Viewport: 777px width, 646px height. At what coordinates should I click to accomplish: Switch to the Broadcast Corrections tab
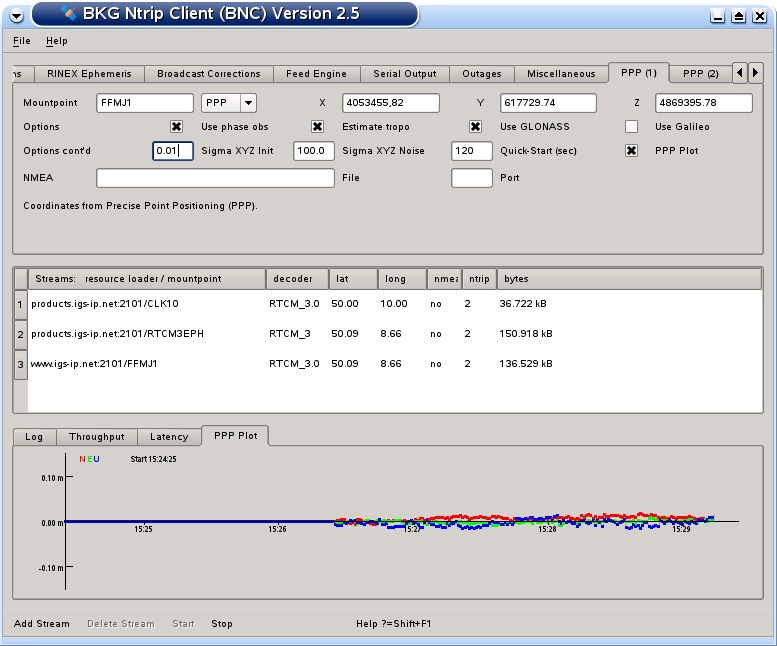coord(209,74)
